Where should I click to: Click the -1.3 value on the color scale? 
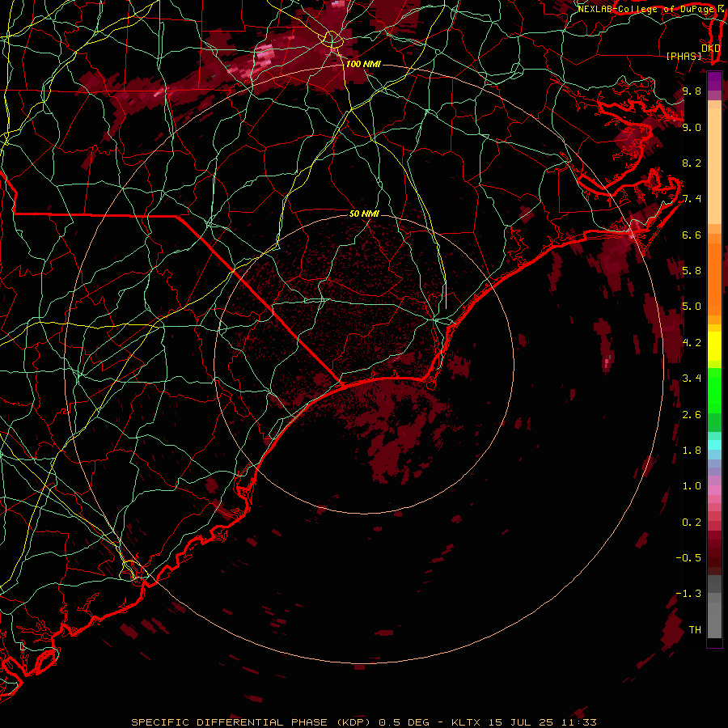[x=688, y=594]
